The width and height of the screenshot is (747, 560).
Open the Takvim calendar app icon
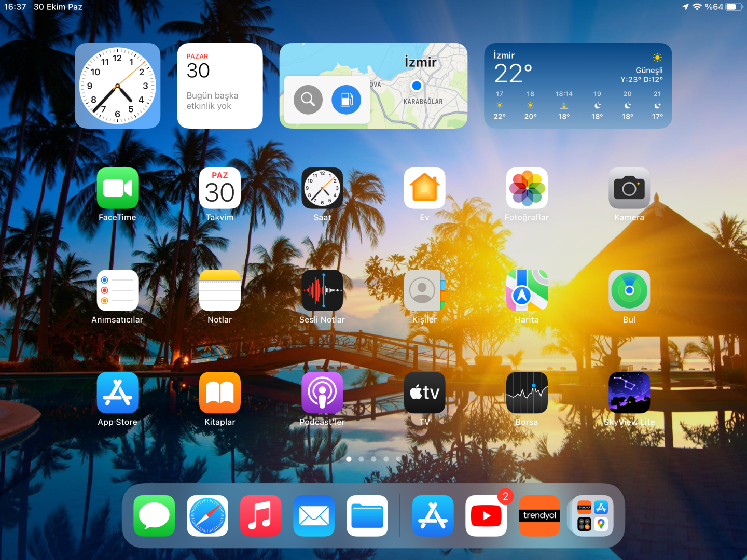click(220, 188)
